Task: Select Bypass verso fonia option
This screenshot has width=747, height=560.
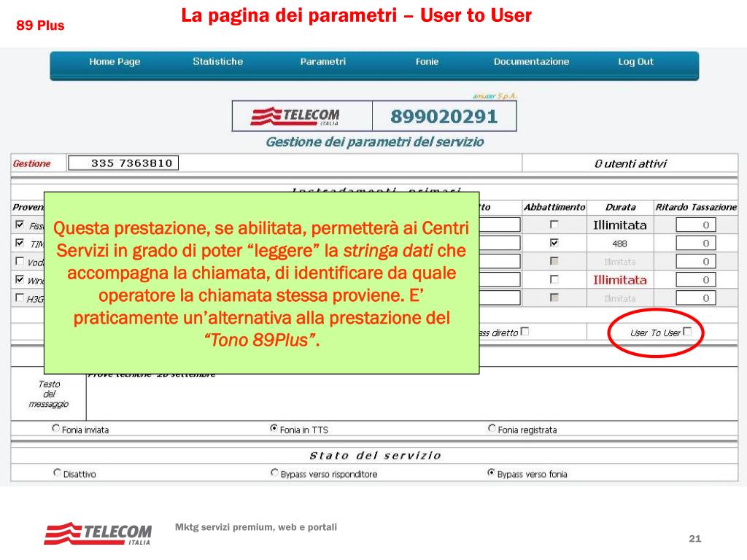Action: (x=491, y=472)
